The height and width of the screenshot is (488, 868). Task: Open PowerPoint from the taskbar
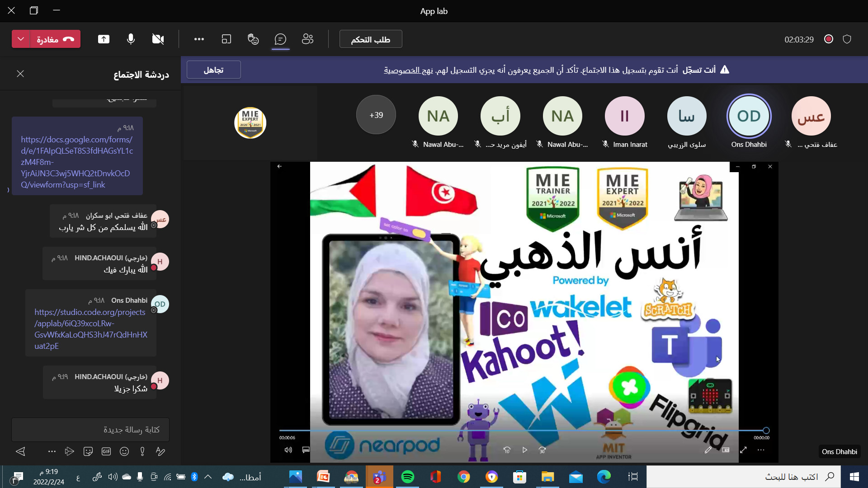(323, 477)
